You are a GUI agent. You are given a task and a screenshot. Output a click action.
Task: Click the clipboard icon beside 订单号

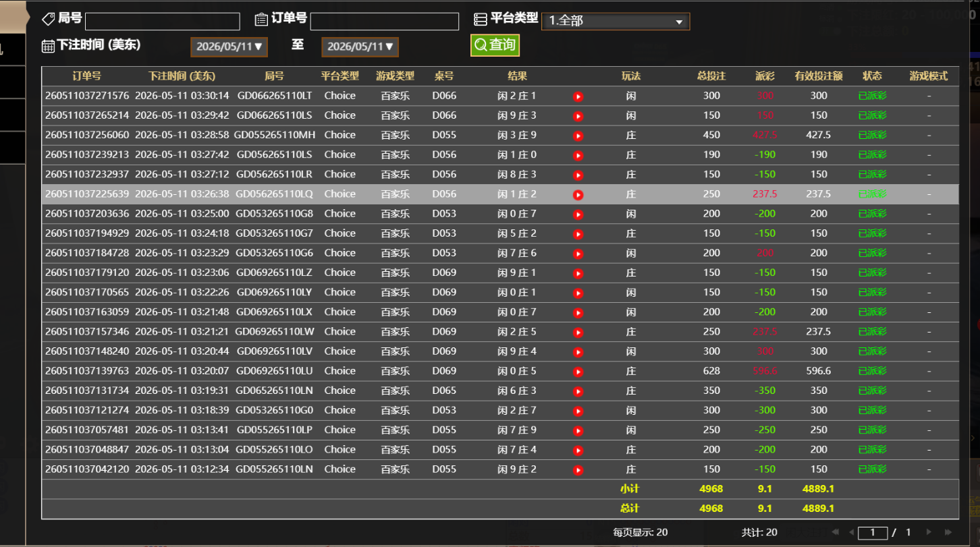(x=261, y=20)
